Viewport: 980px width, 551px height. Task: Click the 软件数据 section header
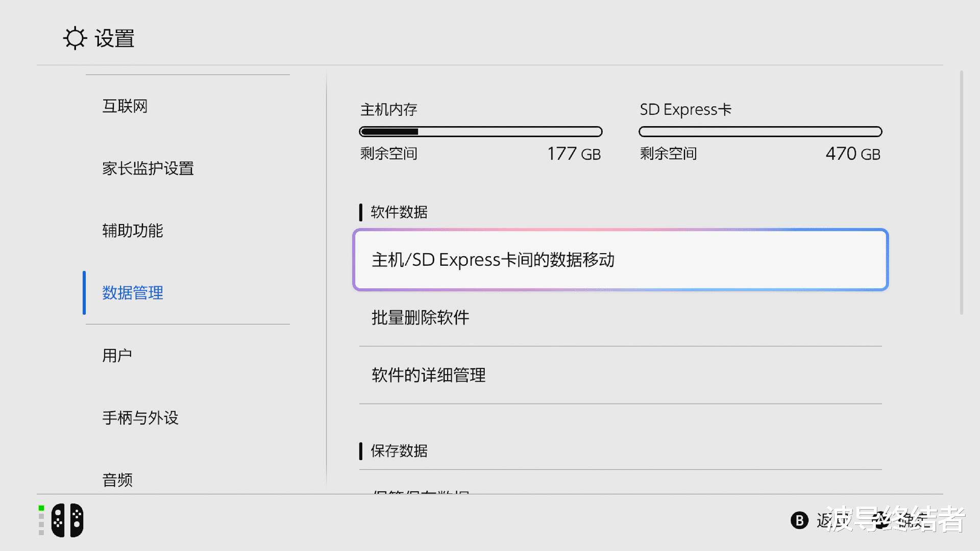[x=399, y=212]
